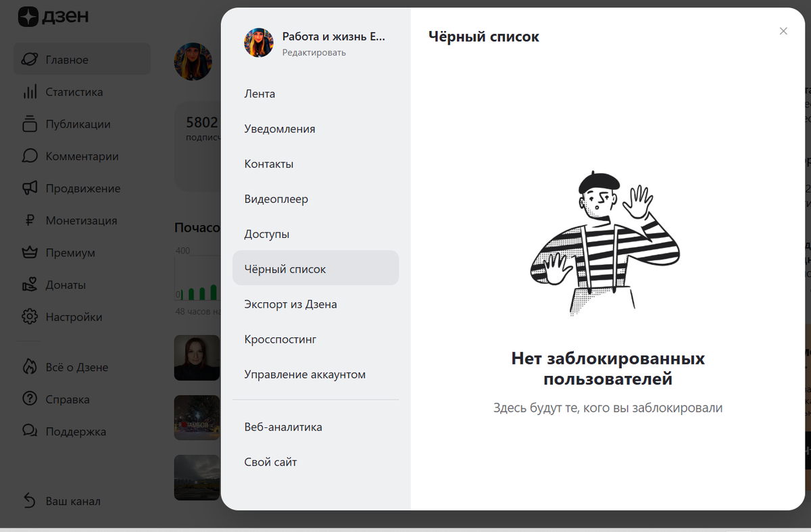The height and width of the screenshot is (532, 811).
Task: Click the Ваш канал back arrow icon
Action: [29, 501]
